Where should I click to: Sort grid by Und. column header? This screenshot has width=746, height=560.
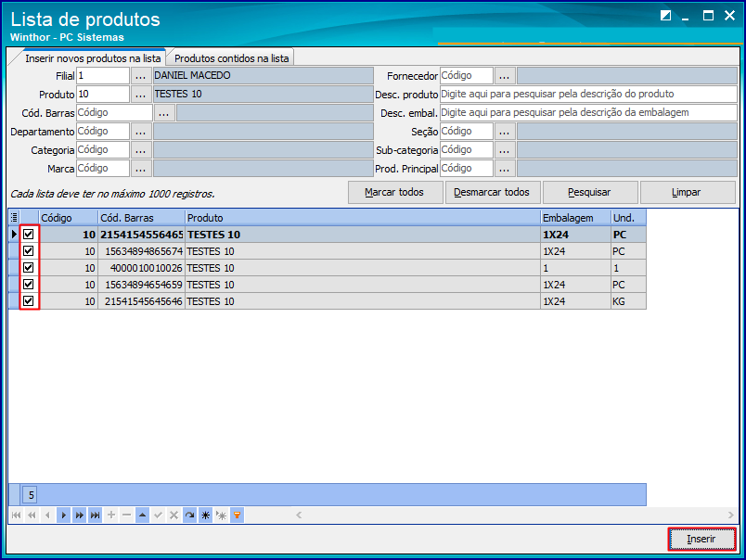(628, 218)
